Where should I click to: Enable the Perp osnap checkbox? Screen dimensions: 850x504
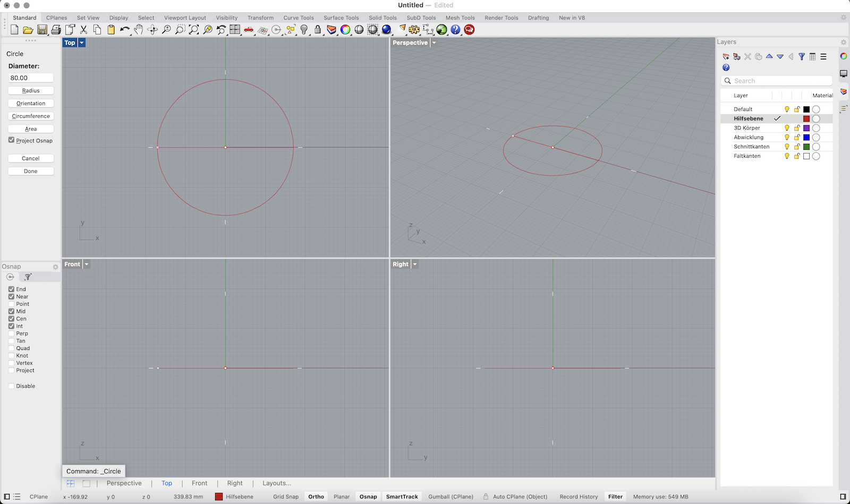(11, 334)
